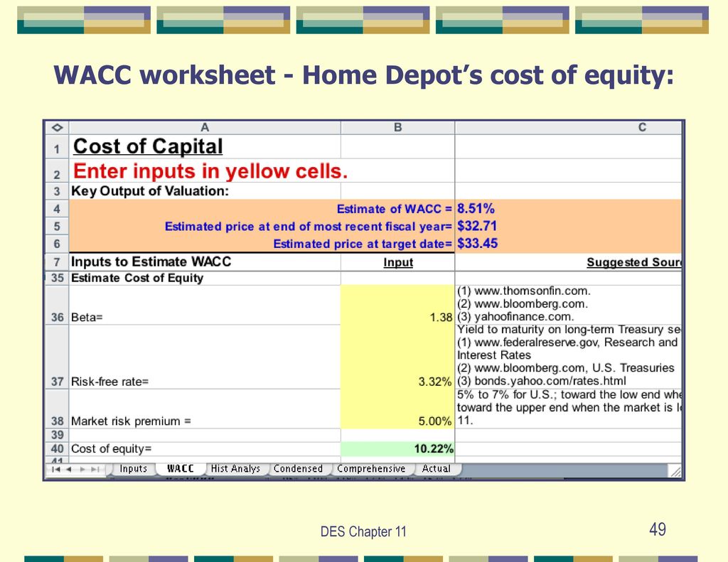The width and height of the screenshot is (728, 562).
Task: Click '(3) bonds.yahoo.com/rates.html' source text
Action: click(541, 381)
